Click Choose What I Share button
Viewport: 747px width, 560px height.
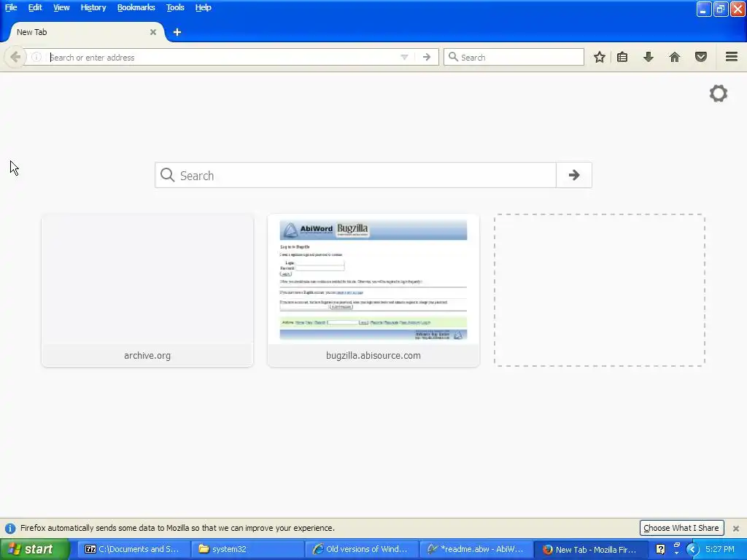[681, 528]
